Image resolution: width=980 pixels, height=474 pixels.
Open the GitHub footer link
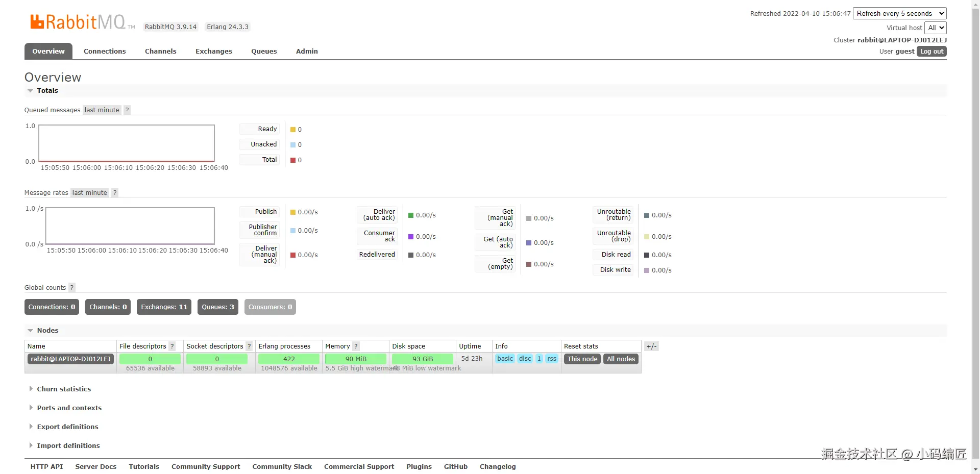[x=456, y=467]
